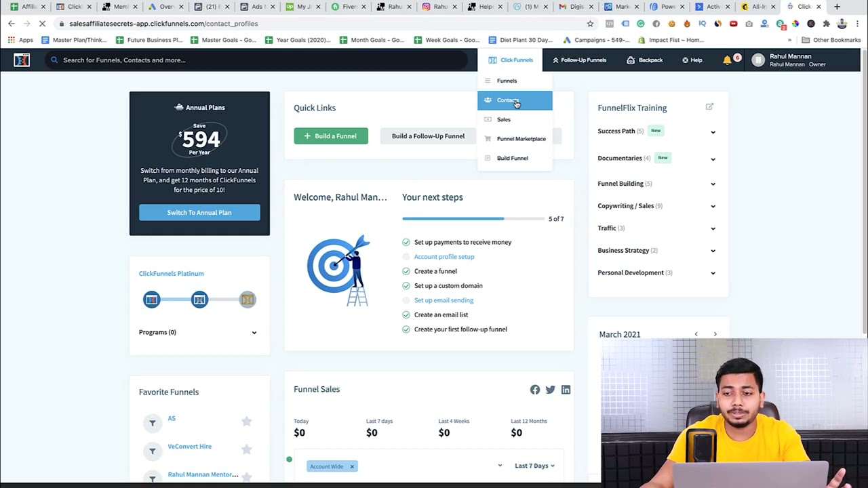Click the page vertical scrollbar
The width and height of the screenshot is (868, 488).
(864, 203)
